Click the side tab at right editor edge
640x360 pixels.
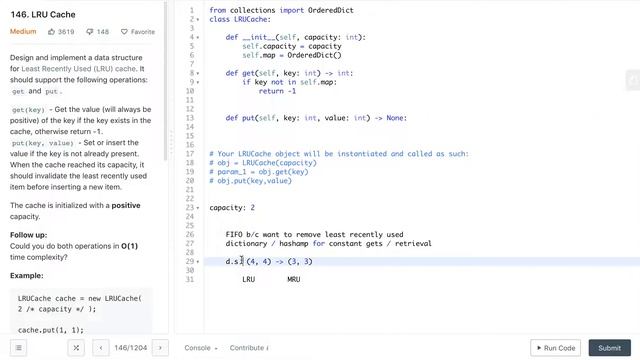point(633,80)
